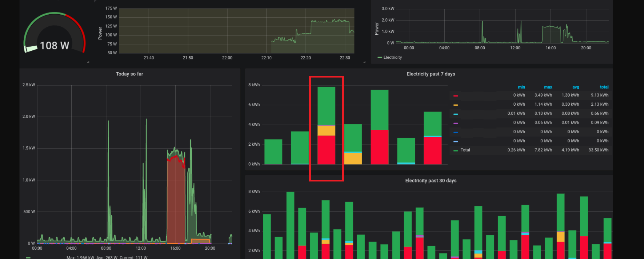Click the green legend swatch under Today so far
This screenshot has width=644, height=259.
28,258
